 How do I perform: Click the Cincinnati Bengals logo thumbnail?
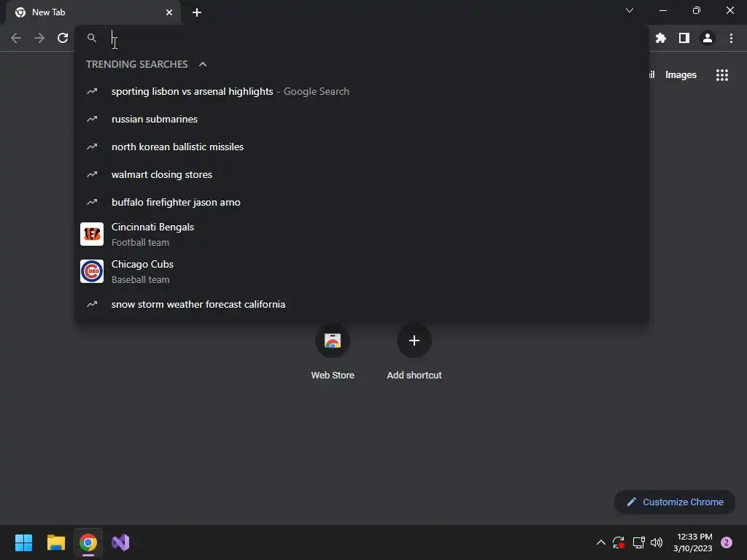point(92,234)
